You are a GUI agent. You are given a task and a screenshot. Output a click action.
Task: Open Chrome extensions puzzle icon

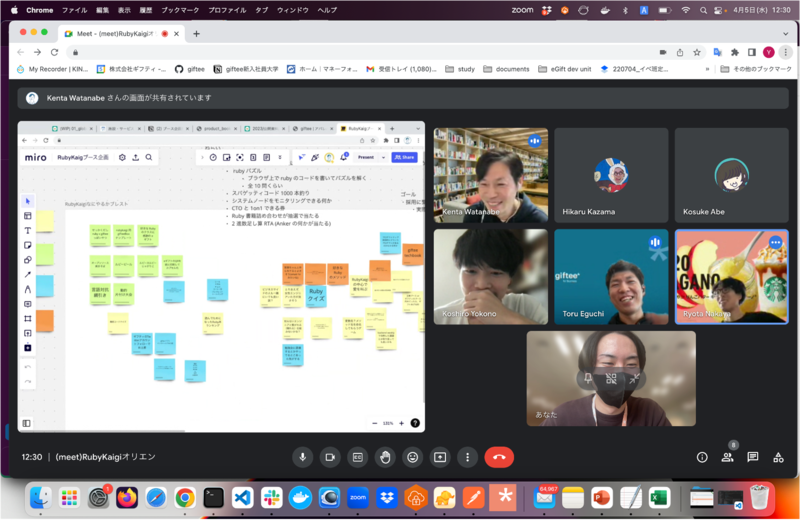pyautogui.click(x=735, y=52)
